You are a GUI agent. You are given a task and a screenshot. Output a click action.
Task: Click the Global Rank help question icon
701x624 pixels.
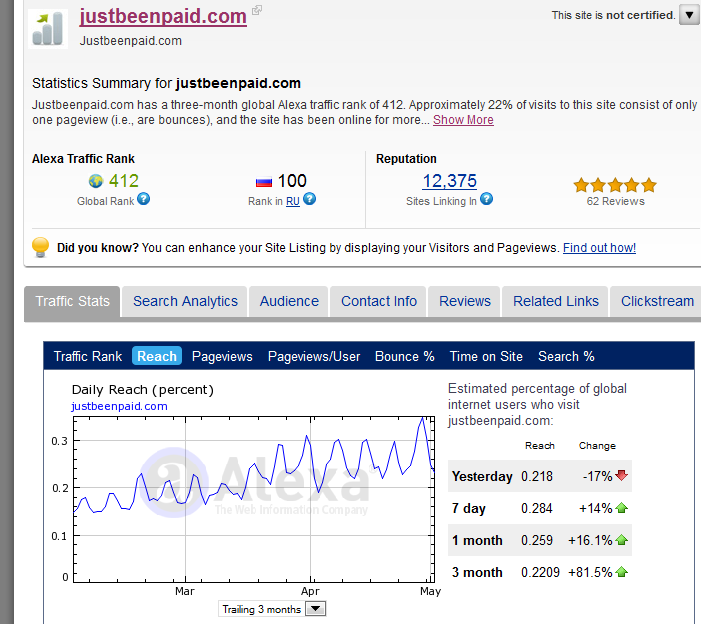pos(144,200)
